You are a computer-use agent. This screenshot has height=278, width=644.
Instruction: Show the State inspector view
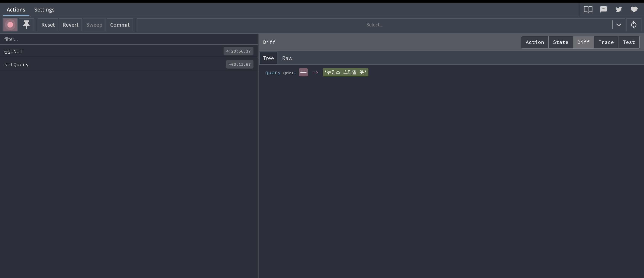coord(561,42)
